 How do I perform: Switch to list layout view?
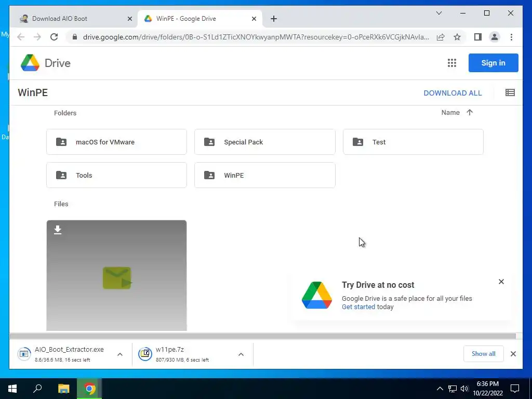click(x=510, y=92)
